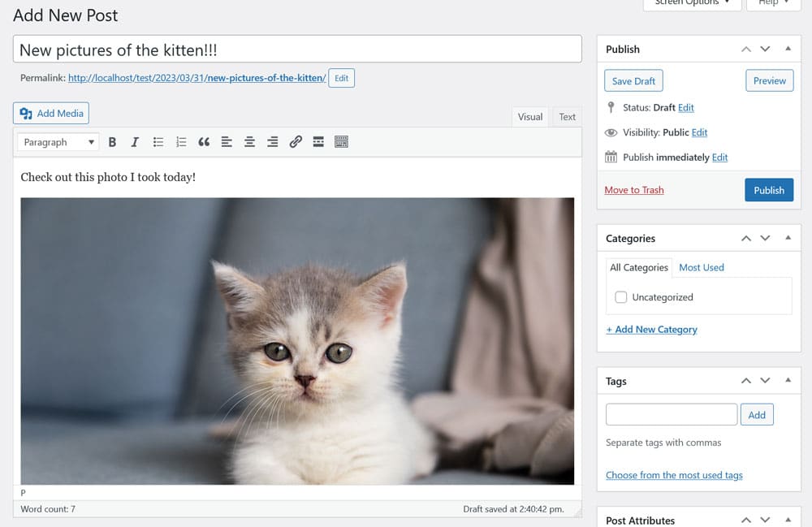Check the Uncategorized category checkbox
The image size is (812, 527).
point(621,297)
